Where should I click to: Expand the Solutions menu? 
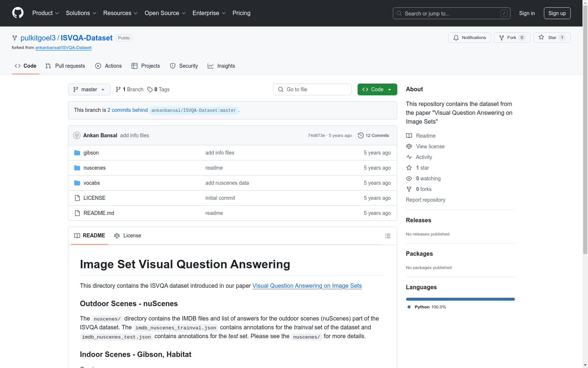81,13
